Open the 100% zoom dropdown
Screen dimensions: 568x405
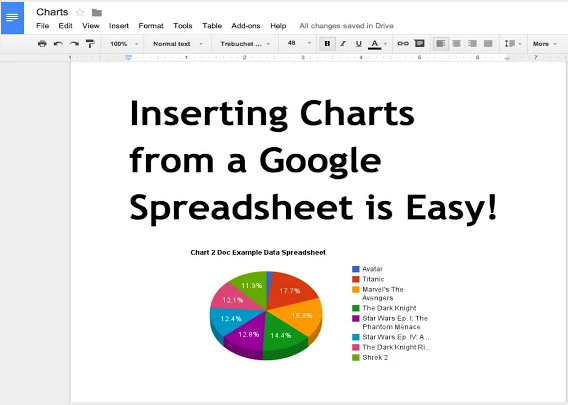click(124, 44)
